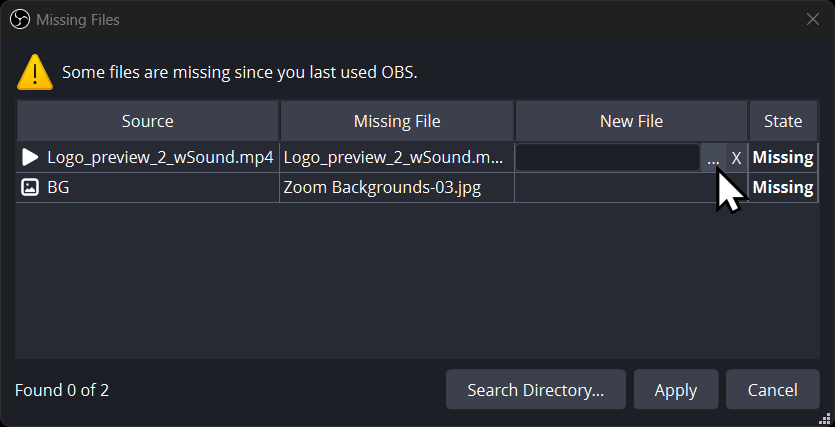Click the Source column header

pos(147,121)
